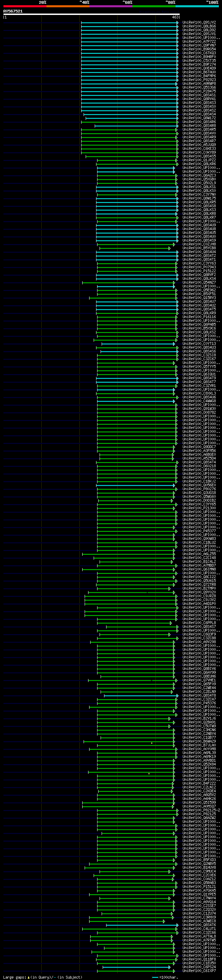Open the UniRef100_Q9SJV2 hit label
The width and height of the screenshot is (222, 980).
199,23
